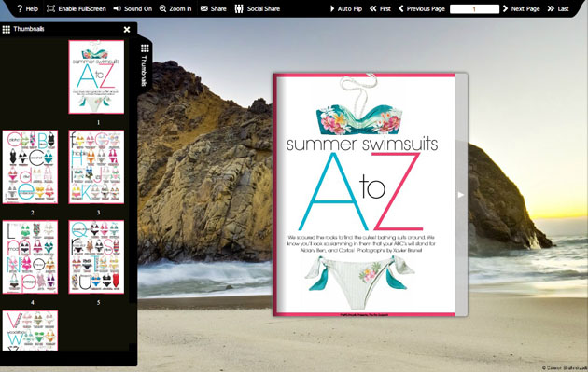The image size is (588, 372).
Task: Flip page using right edge arrow
Action: pos(461,195)
